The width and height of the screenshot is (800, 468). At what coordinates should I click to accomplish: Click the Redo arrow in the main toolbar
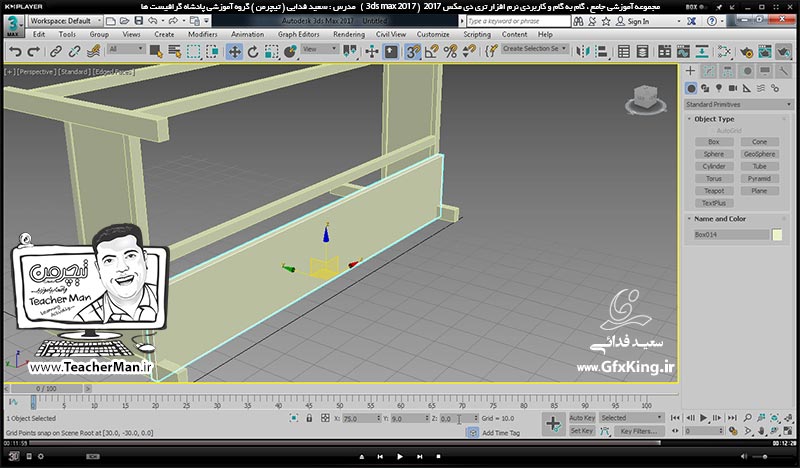coord(34,52)
